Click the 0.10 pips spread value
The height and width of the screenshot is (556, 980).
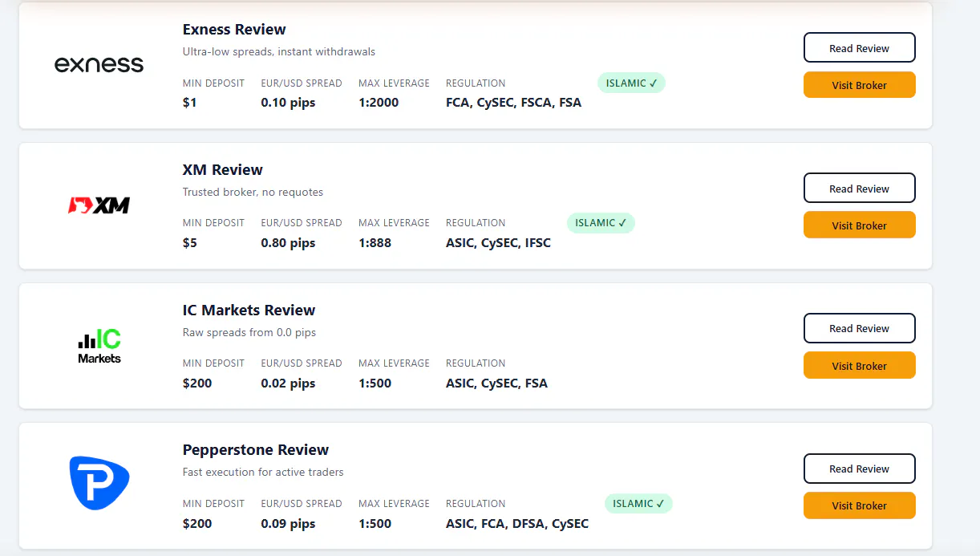[x=288, y=103]
